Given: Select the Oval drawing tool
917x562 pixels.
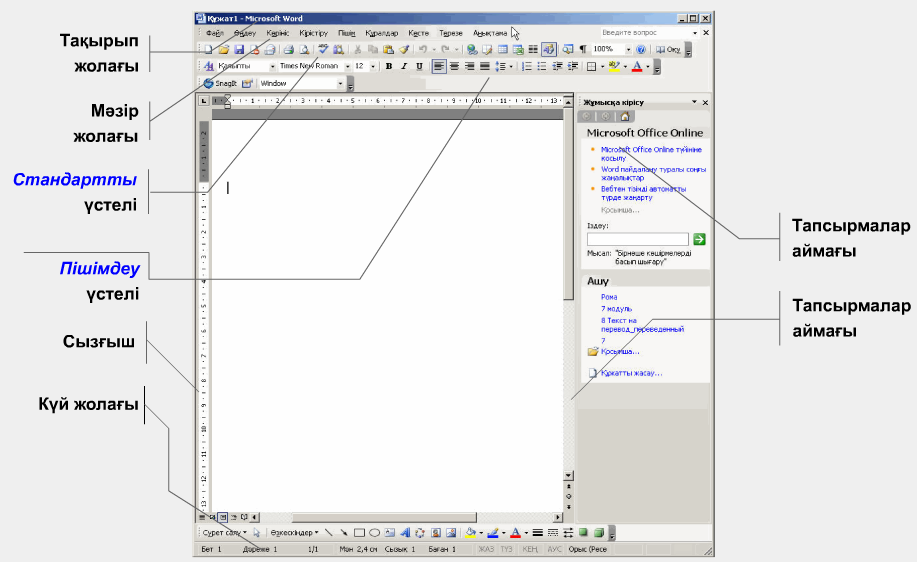Looking at the screenshot, I should click(x=374, y=533).
